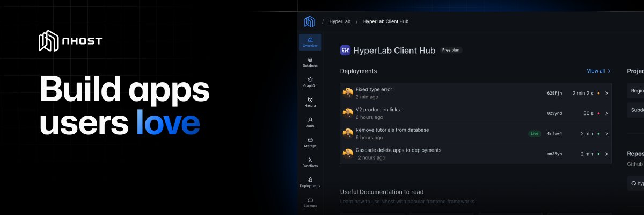
Task: Click commit hash 4rfew4
Action: pyautogui.click(x=554, y=133)
